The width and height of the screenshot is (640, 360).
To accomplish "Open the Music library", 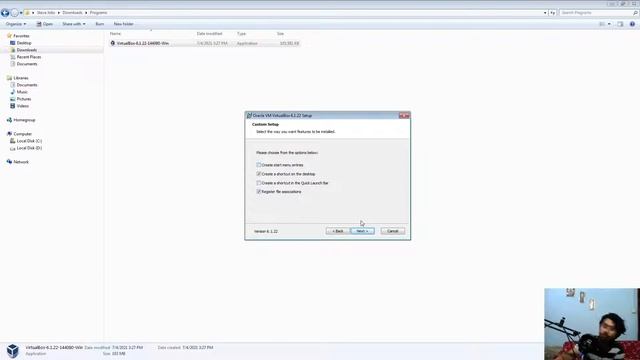I will [x=22, y=92].
